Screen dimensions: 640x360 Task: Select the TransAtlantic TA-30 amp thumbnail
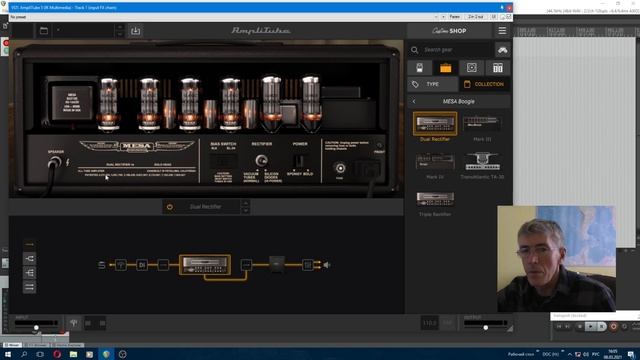(x=482, y=161)
